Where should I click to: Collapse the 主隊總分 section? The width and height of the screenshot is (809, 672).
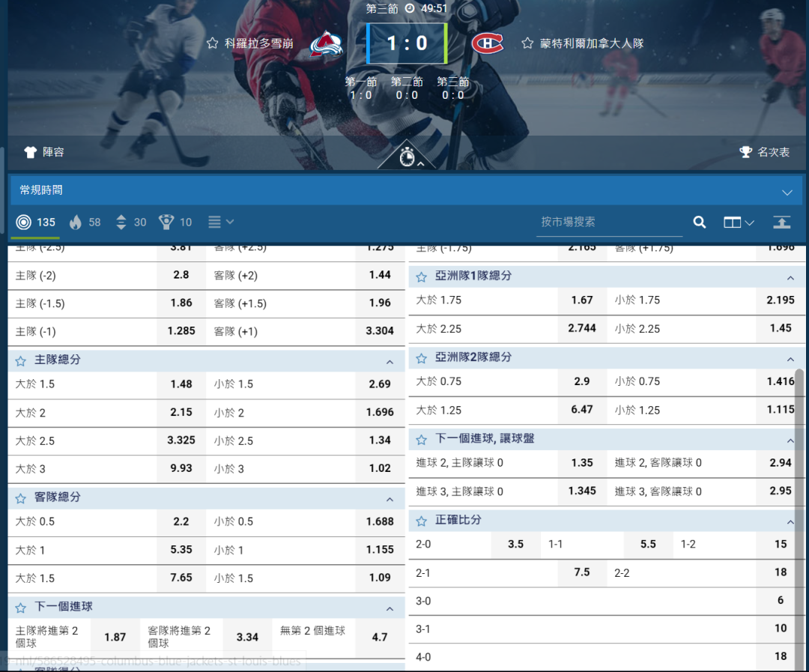pyautogui.click(x=390, y=362)
